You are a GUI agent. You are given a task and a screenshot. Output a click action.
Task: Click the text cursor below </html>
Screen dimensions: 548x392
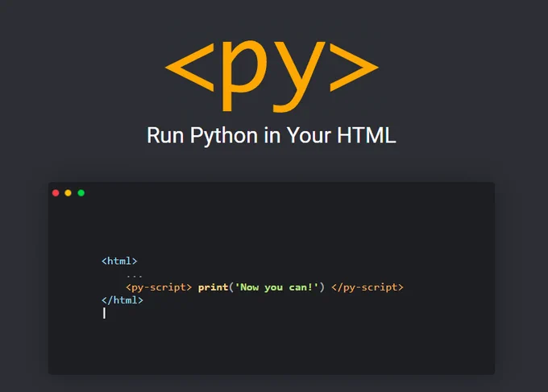[104, 313]
